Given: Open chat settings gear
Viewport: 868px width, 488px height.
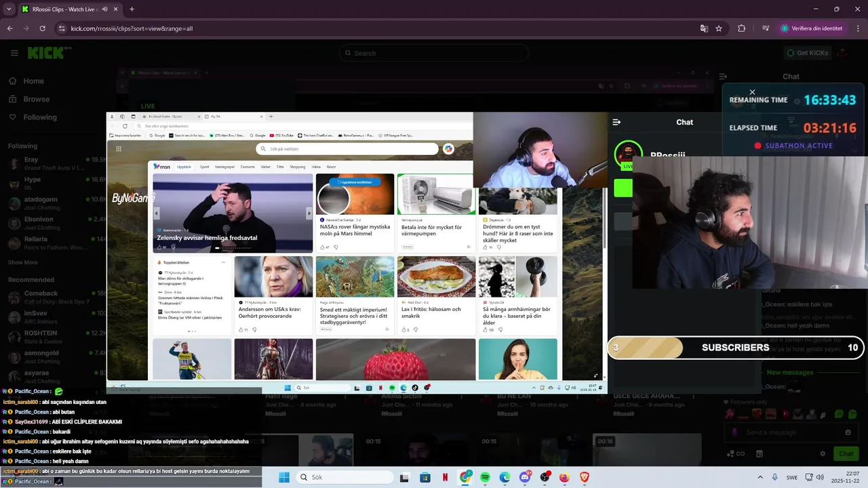Looking at the screenshot, I should [823, 453].
